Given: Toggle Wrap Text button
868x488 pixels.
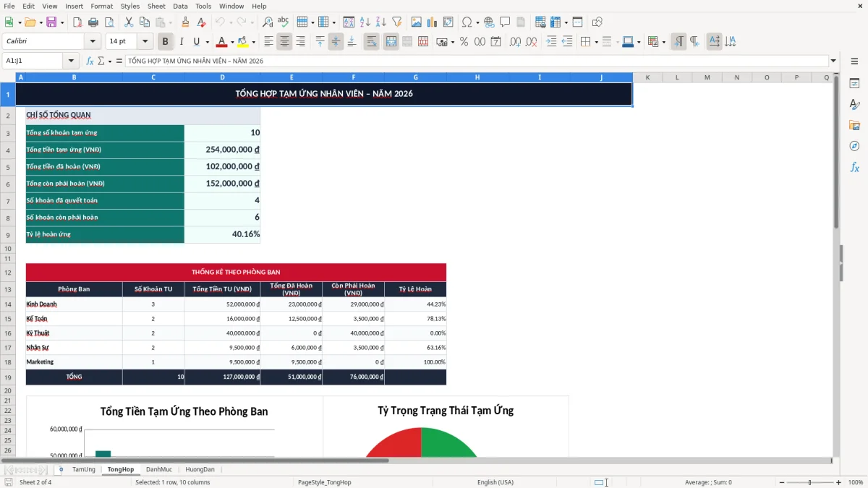Looking at the screenshot, I should point(372,42).
